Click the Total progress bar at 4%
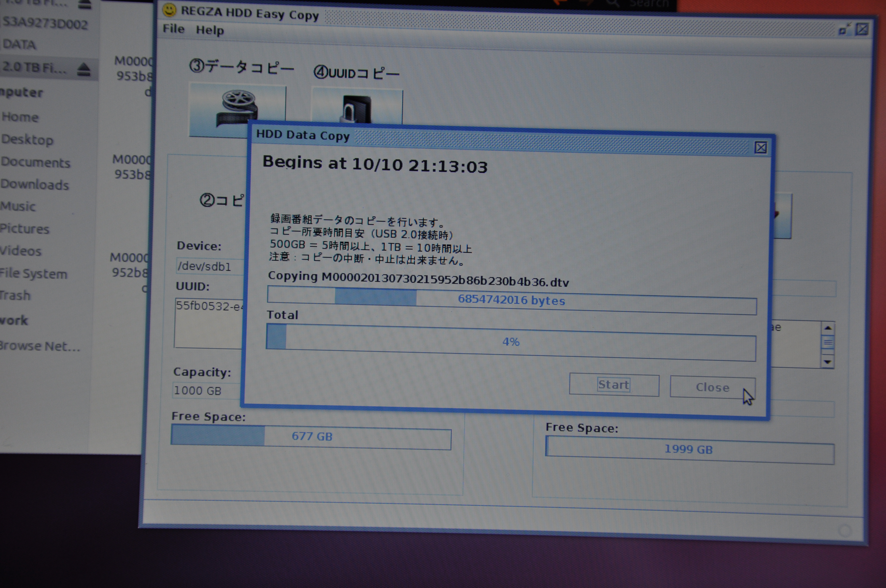This screenshot has width=886, height=588. click(x=511, y=342)
